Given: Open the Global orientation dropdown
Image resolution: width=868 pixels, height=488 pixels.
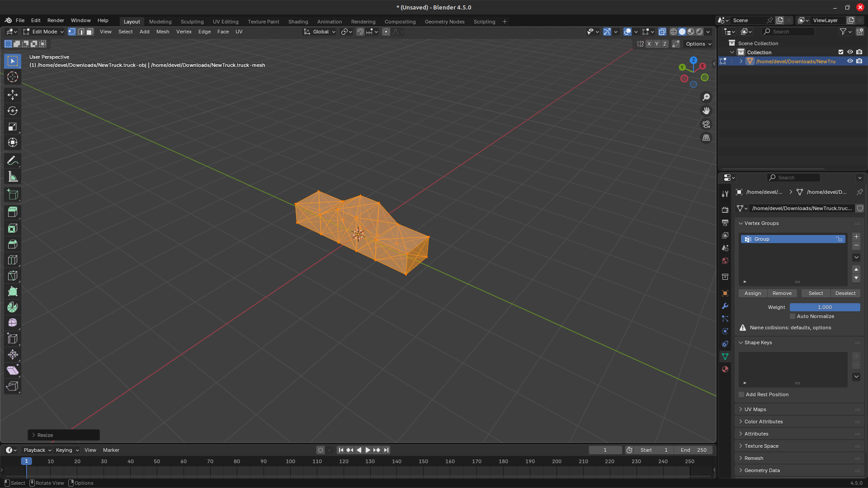Looking at the screenshot, I should [x=320, y=32].
